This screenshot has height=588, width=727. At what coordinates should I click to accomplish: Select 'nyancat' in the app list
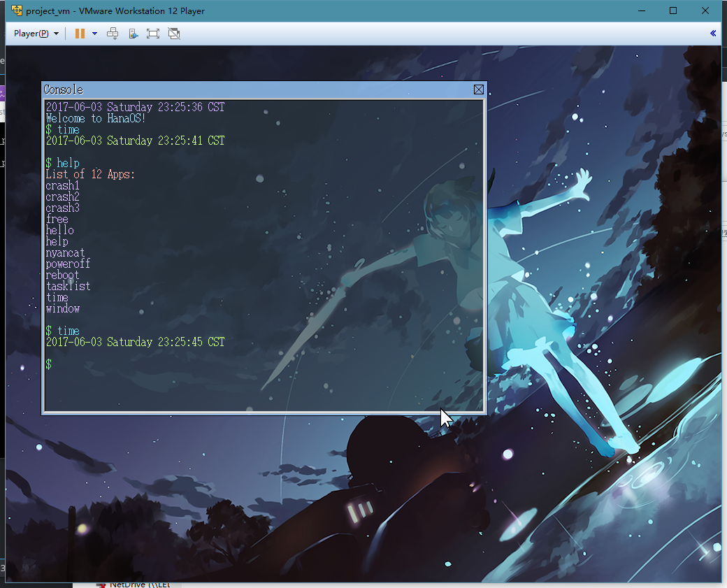pos(65,252)
